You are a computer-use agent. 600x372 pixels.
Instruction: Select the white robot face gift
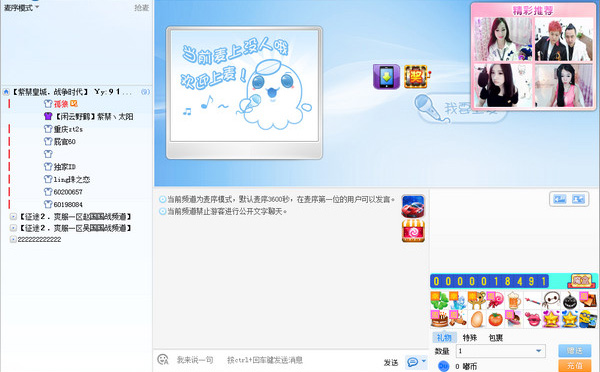click(551, 300)
